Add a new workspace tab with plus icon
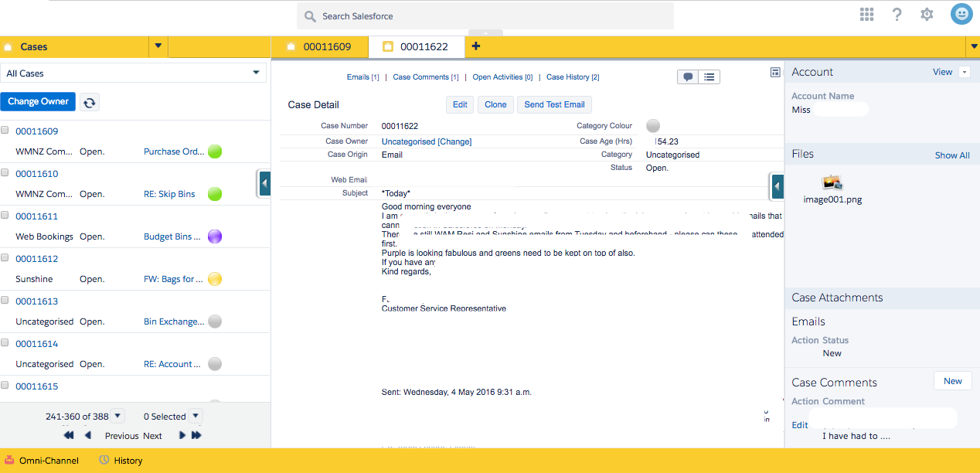 (x=475, y=46)
